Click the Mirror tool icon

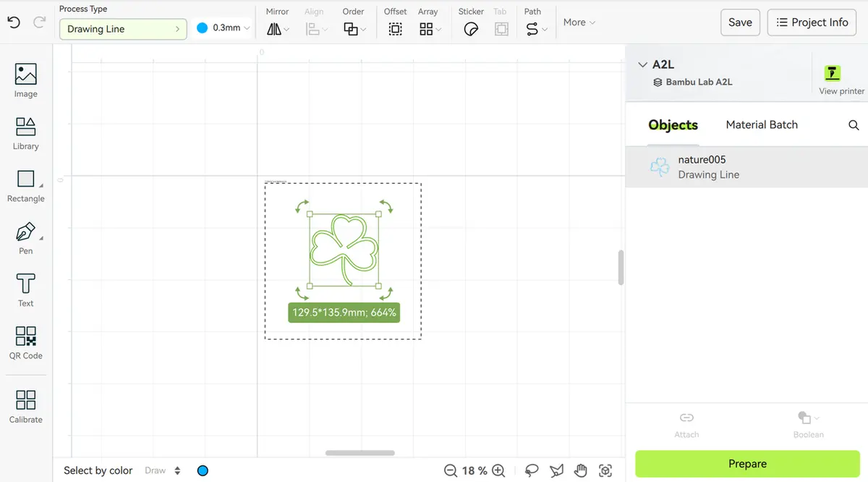pyautogui.click(x=274, y=30)
